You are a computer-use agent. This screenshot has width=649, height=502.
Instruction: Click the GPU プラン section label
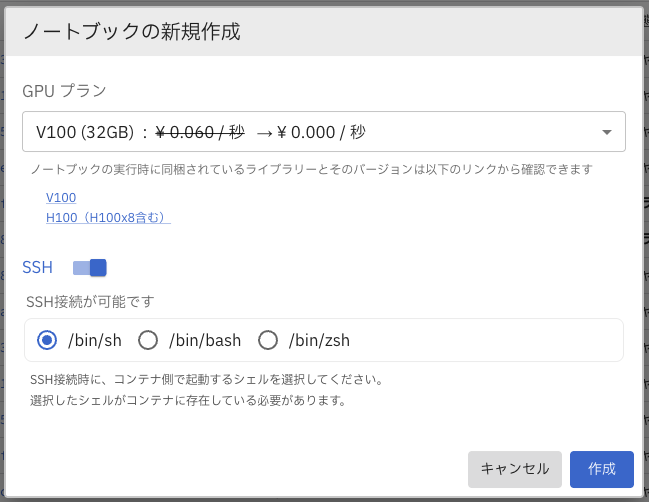coord(64,90)
